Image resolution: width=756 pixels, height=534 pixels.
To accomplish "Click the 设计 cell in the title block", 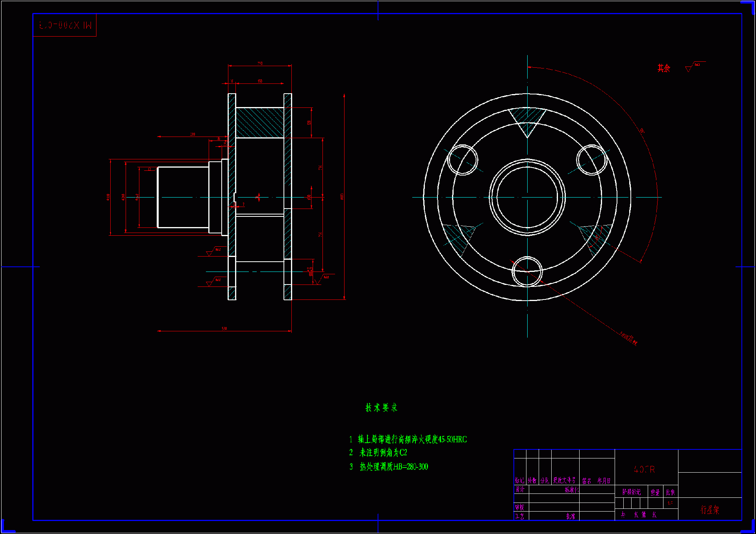I will (x=520, y=490).
